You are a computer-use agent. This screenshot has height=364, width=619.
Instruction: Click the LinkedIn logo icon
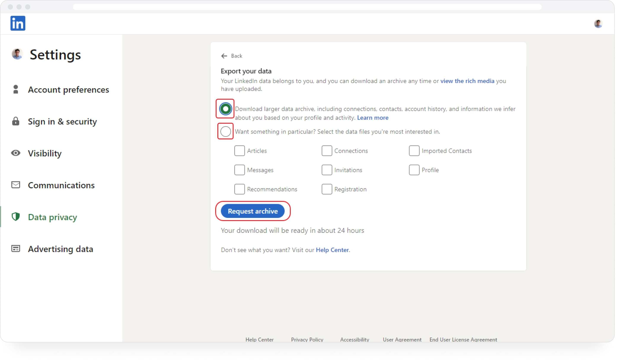tap(18, 23)
